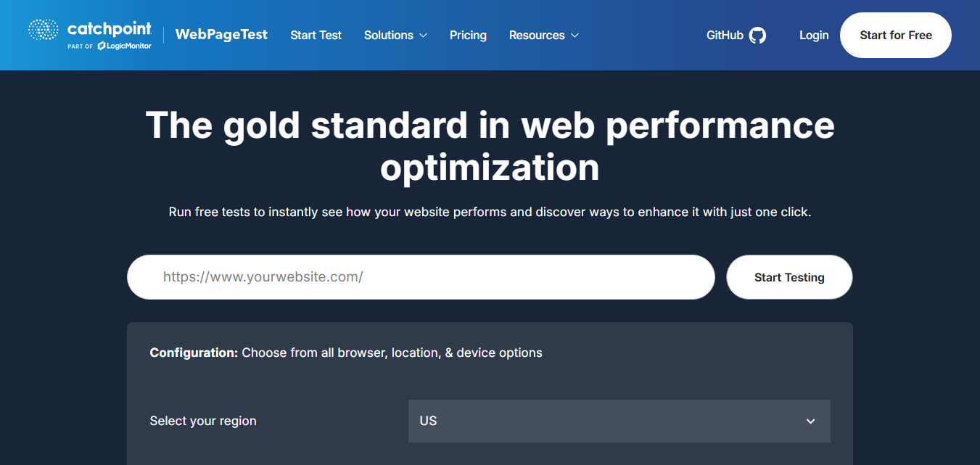This screenshot has height=465, width=980.
Task: Open the region dropdown showing US
Action: (619, 421)
